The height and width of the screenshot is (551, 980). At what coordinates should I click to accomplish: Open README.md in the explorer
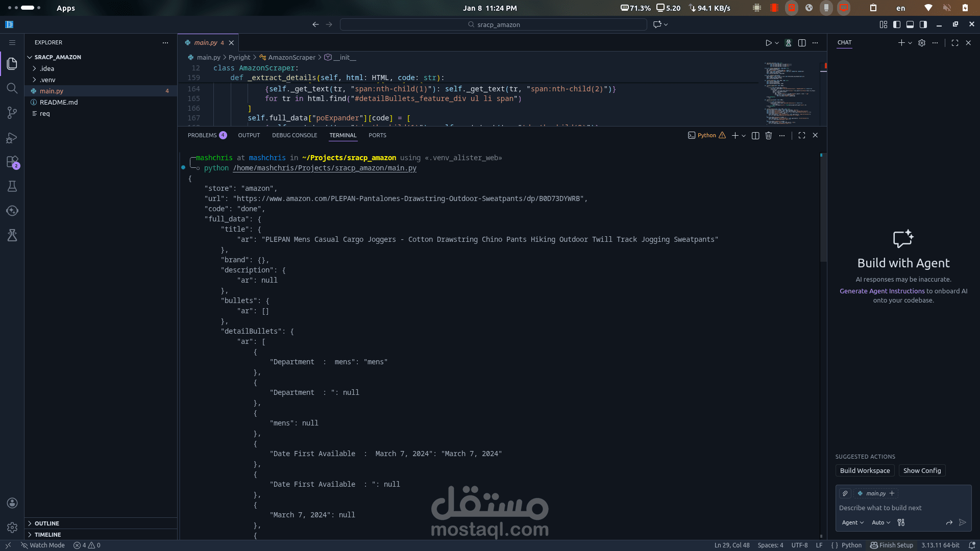[x=101, y=102]
